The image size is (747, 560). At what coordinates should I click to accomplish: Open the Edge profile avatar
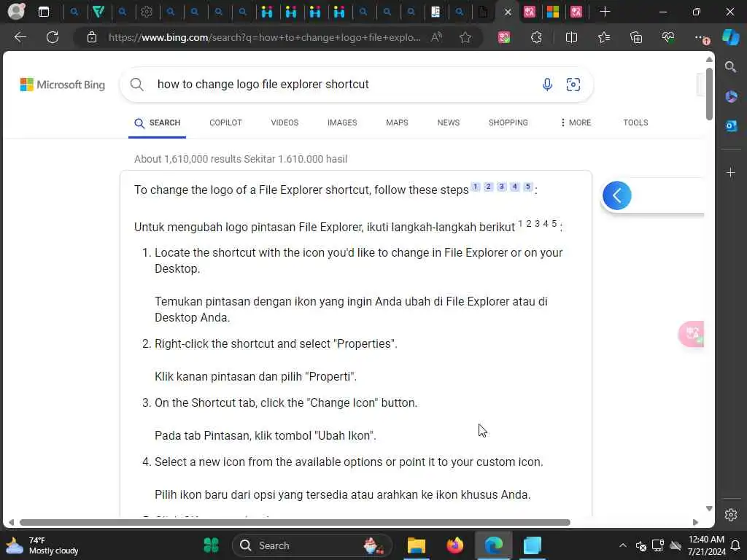(x=16, y=12)
